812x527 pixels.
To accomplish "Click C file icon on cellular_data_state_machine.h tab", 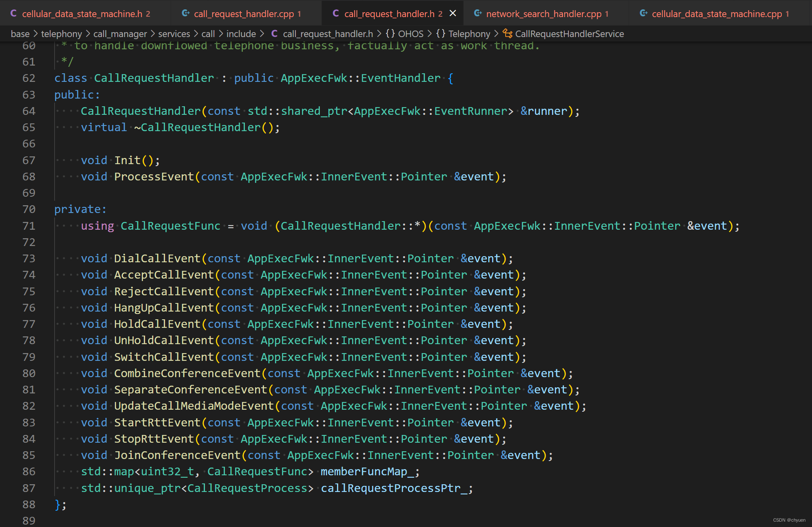I will coord(13,13).
